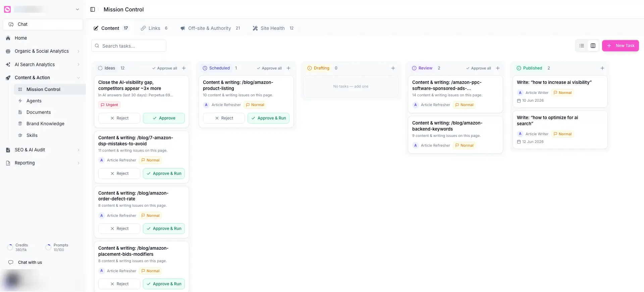Approve & Run 7-amazon-dsp-mistakes task
Viewport: 644px width, 292px height.
[164, 174]
